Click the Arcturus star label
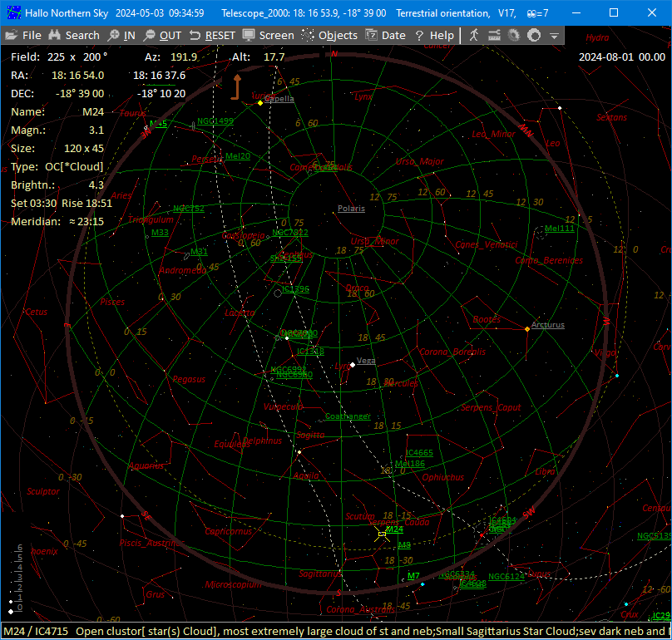This screenshot has height=640, width=672. [x=548, y=325]
